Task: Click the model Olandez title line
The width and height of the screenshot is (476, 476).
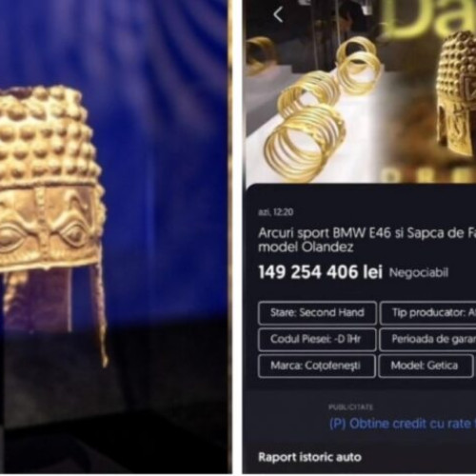Action: pos(306,247)
